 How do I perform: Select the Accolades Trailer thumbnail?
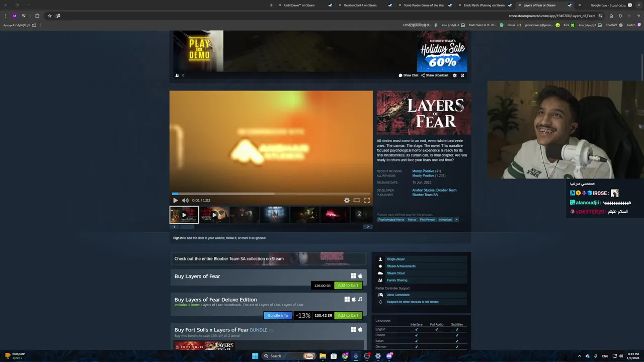[214, 215]
